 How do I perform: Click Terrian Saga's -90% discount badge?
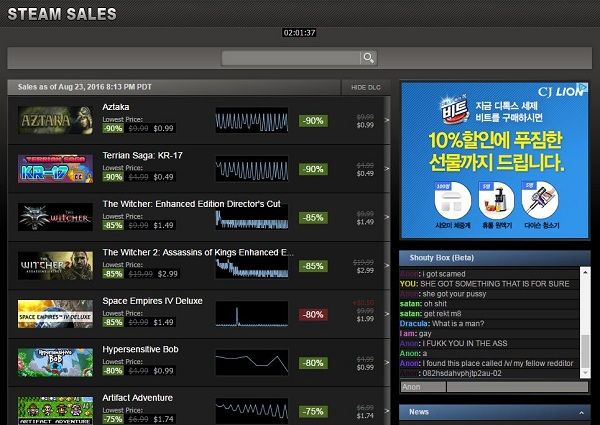[x=313, y=169]
